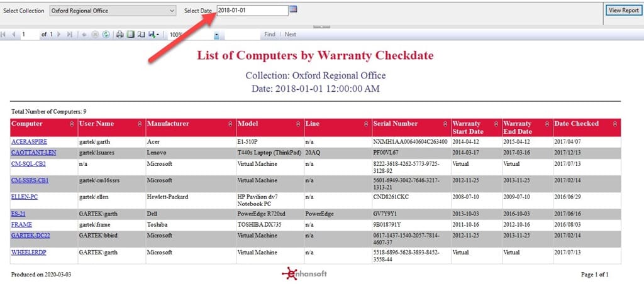Open the export save dropdown
This screenshot has width=644, height=284.
click(153, 35)
